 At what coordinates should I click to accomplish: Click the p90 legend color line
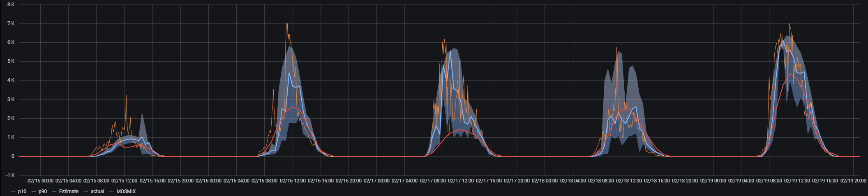(x=34, y=191)
